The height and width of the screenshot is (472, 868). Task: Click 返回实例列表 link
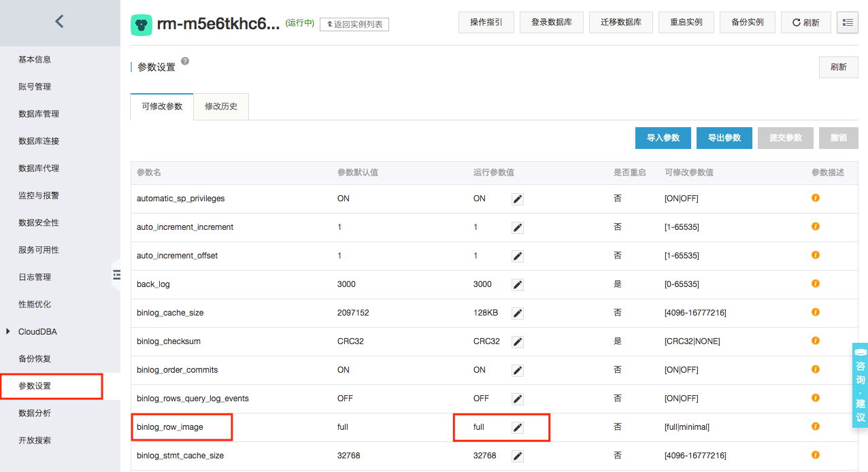[x=354, y=24]
